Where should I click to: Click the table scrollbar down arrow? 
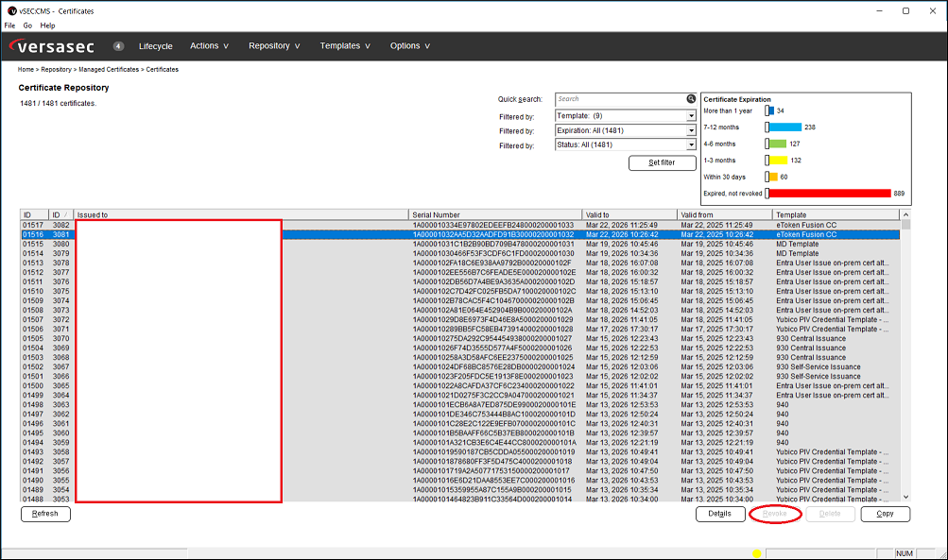[905, 497]
